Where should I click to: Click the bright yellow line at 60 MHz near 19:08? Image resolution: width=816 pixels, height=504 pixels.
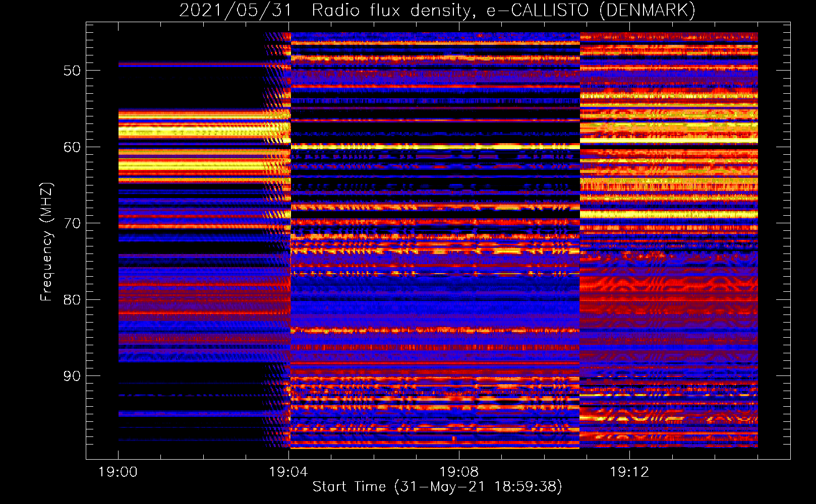pos(459,146)
